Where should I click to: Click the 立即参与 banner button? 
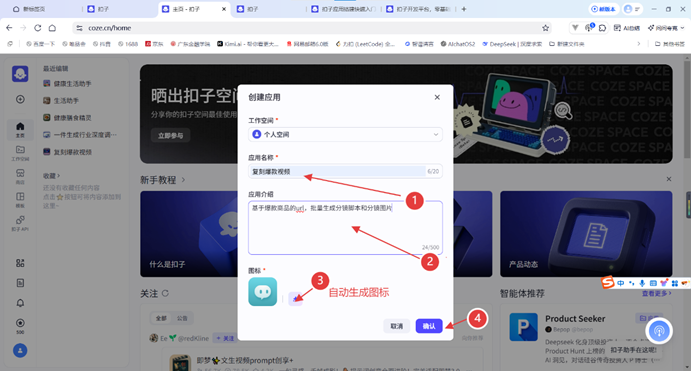click(x=171, y=135)
